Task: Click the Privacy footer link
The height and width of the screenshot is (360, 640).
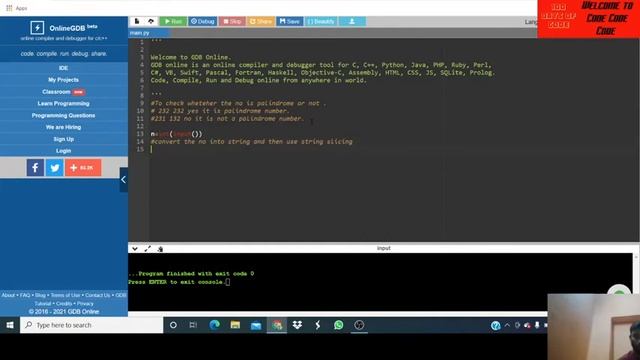Action: pyautogui.click(x=85, y=304)
